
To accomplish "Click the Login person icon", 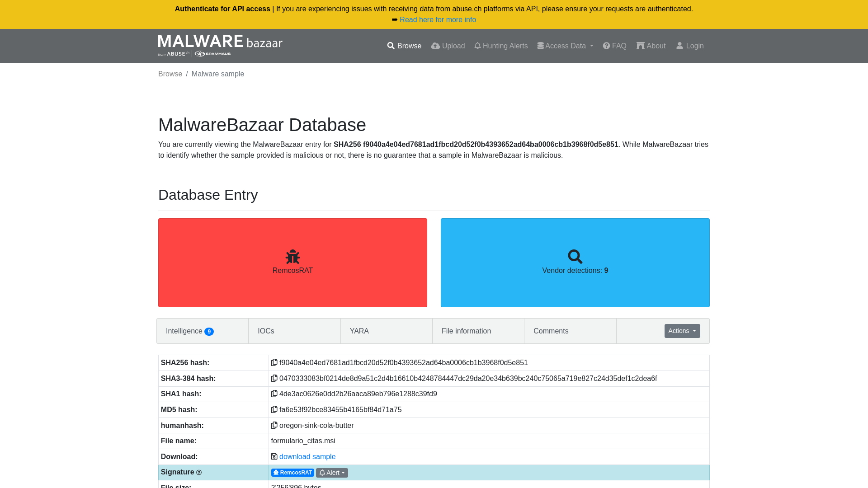I will [x=680, y=46].
